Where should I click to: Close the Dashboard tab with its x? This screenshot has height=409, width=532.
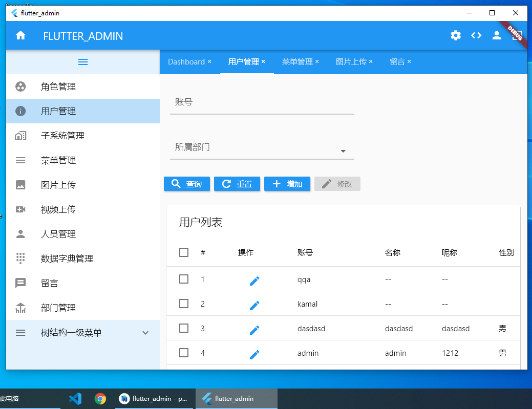210,61
